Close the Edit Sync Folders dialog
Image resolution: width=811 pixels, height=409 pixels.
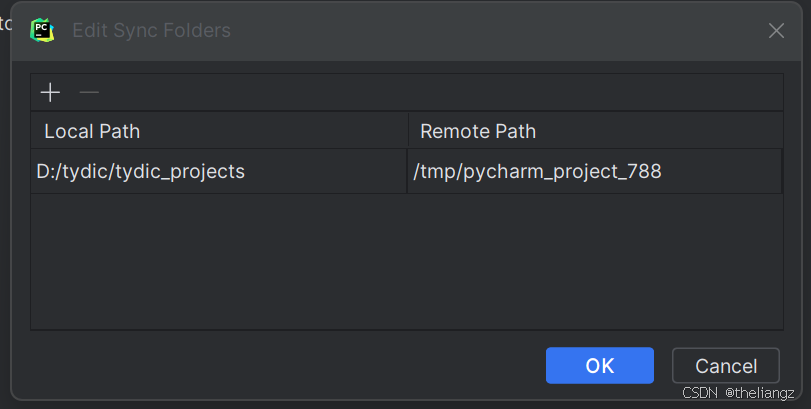coord(776,31)
